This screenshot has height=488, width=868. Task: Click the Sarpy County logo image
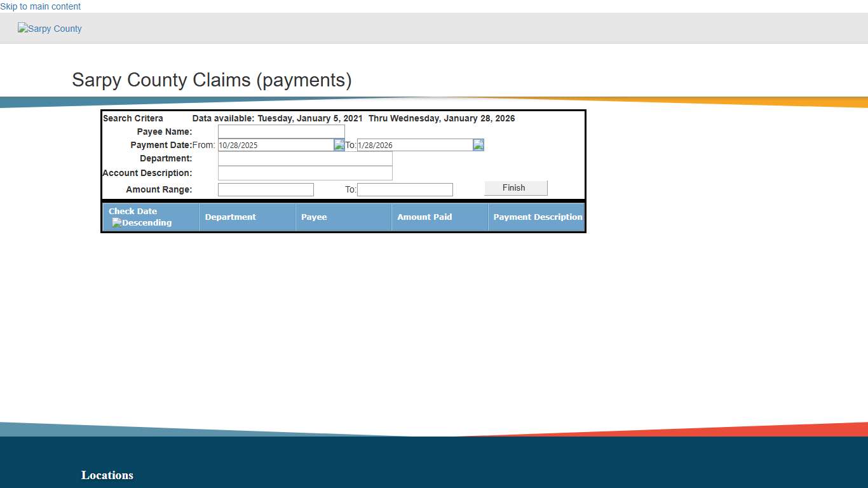(x=50, y=28)
